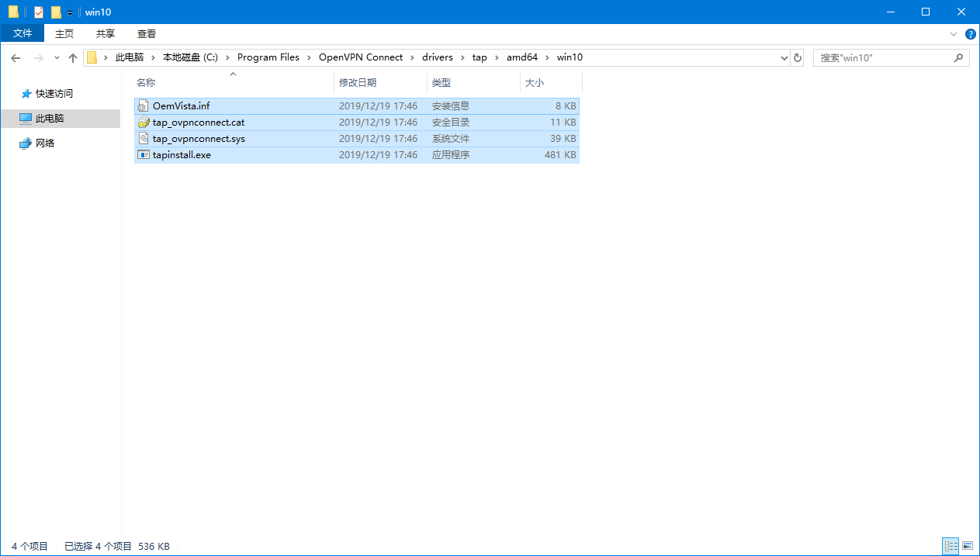
Task: Click the tap_ovpnconnect.sys file icon
Action: 143,139
